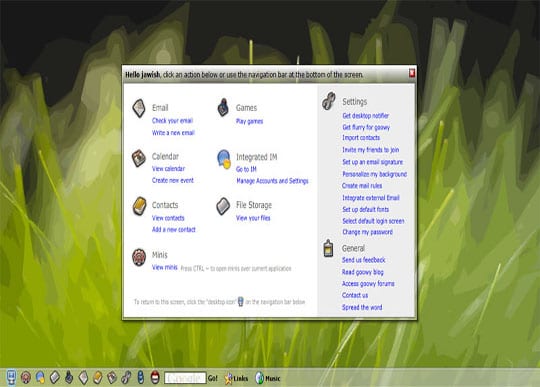Open Set up default fonts link
Screen dimensions: 540x387
[365, 209]
